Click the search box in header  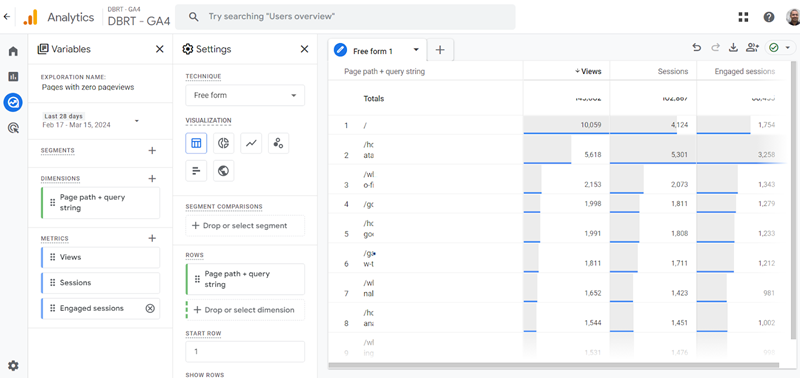tap(345, 17)
